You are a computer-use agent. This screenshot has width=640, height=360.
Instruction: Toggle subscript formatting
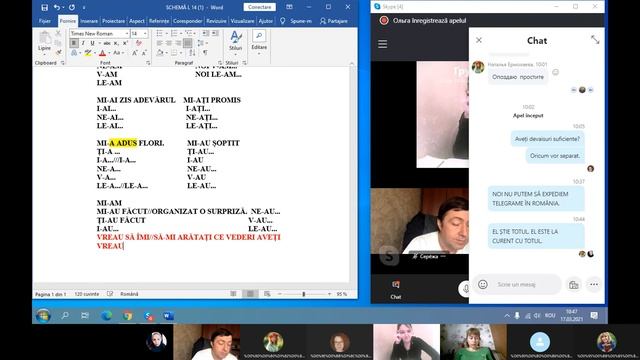tap(116, 43)
